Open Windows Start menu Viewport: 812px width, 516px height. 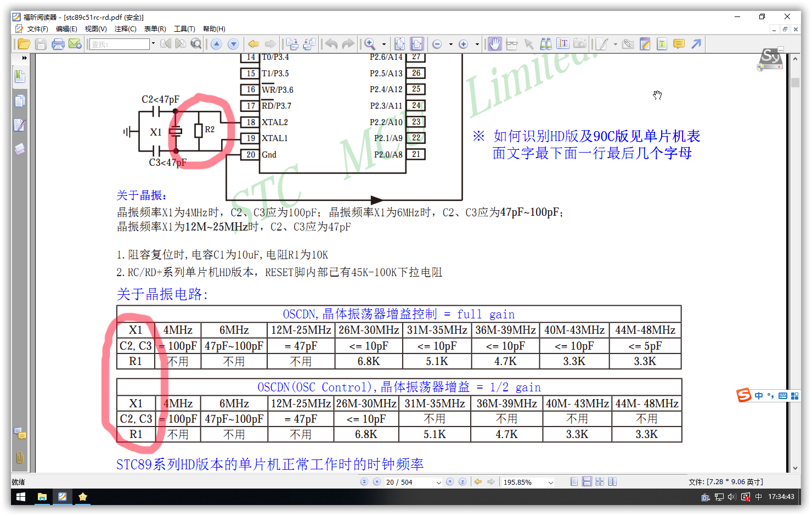(21, 497)
